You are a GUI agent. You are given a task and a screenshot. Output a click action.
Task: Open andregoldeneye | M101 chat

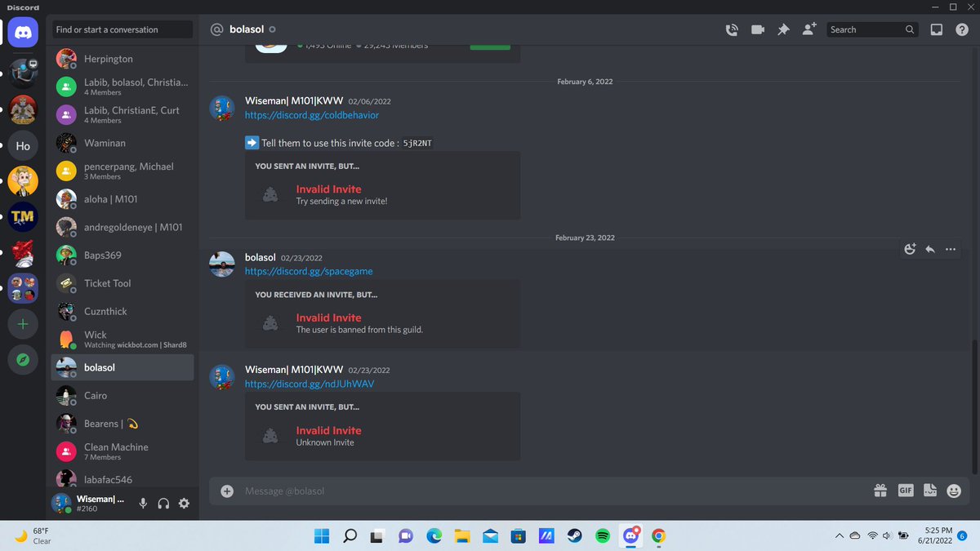tap(122, 227)
